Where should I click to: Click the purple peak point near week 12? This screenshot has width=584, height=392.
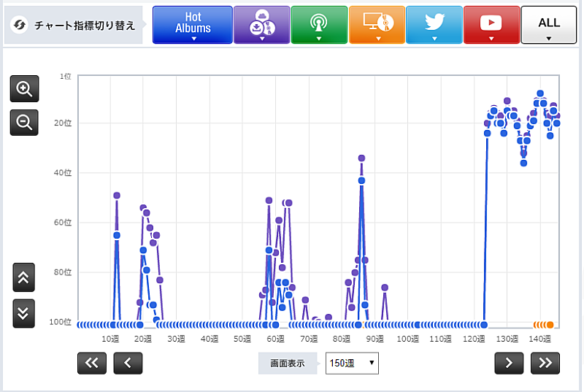point(117,196)
